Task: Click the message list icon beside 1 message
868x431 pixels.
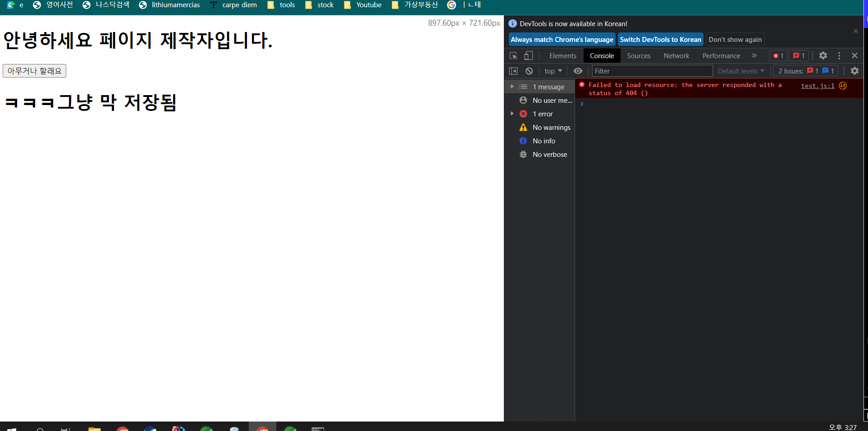Action: (523, 87)
